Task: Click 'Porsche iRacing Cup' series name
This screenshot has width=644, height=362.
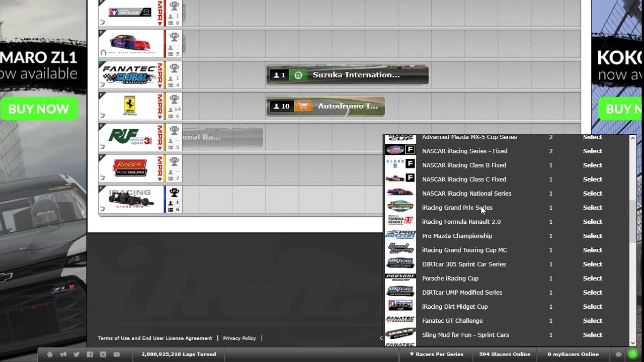Action: [x=450, y=278]
